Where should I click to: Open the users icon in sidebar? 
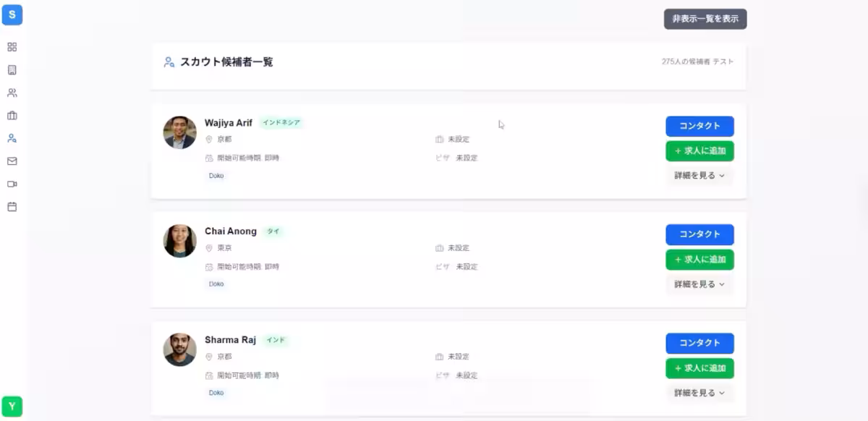(12, 93)
